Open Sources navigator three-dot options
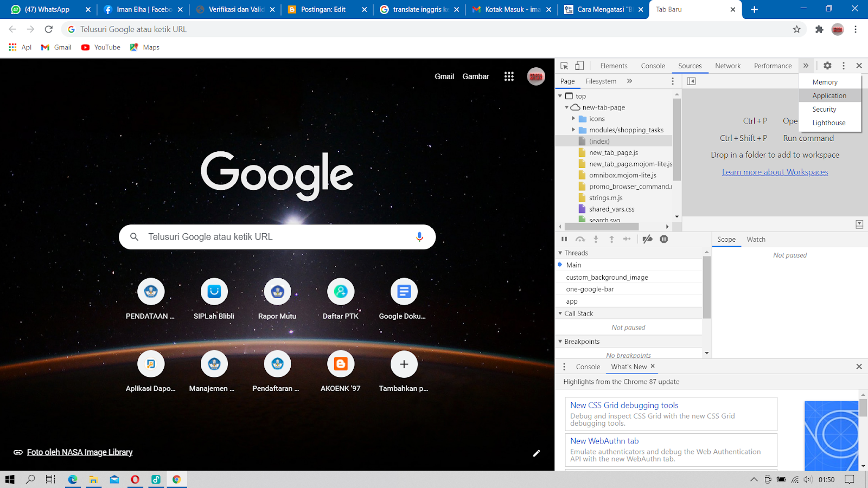This screenshot has height=488, width=868. pos(673,81)
